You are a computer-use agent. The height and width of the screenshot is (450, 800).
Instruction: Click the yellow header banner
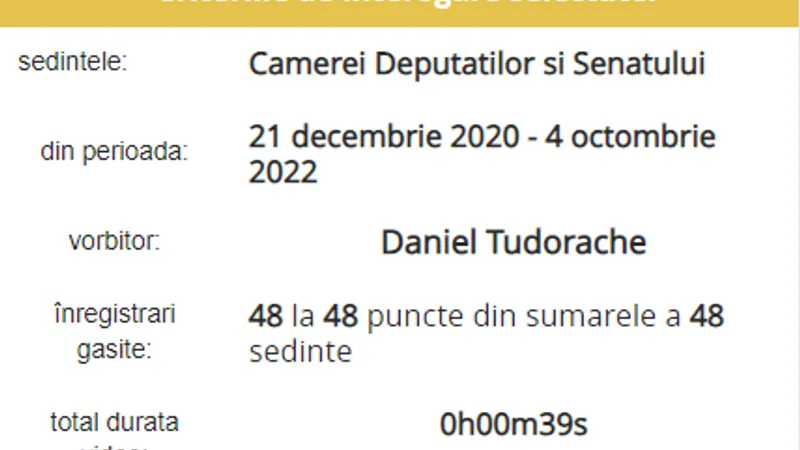pos(399,13)
